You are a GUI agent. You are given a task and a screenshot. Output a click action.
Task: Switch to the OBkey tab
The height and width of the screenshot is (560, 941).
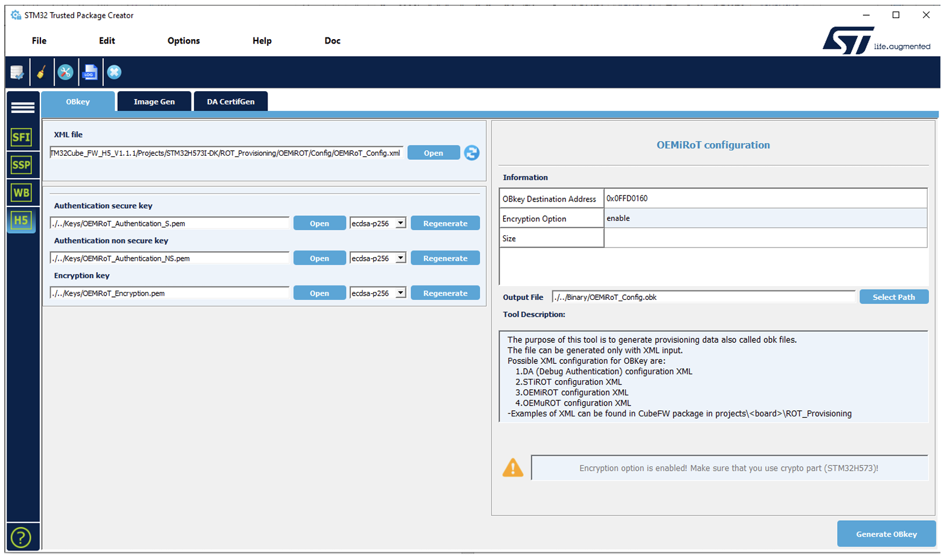tap(78, 101)
